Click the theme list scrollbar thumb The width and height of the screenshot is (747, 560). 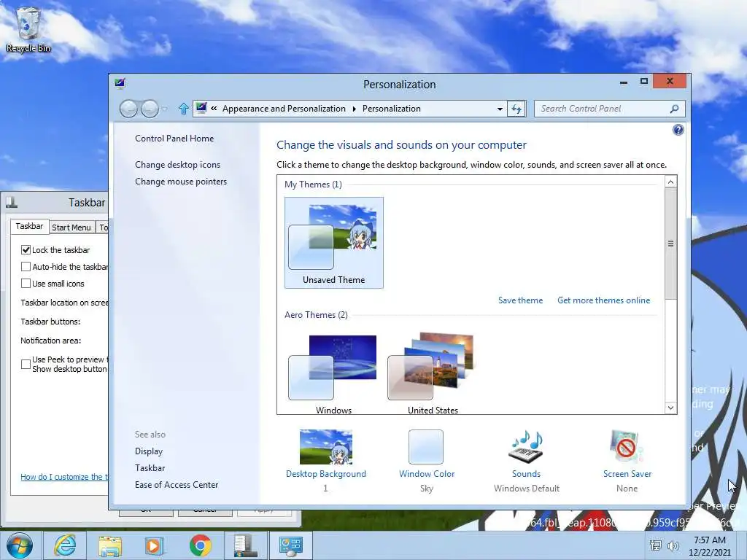pos(670,244)
